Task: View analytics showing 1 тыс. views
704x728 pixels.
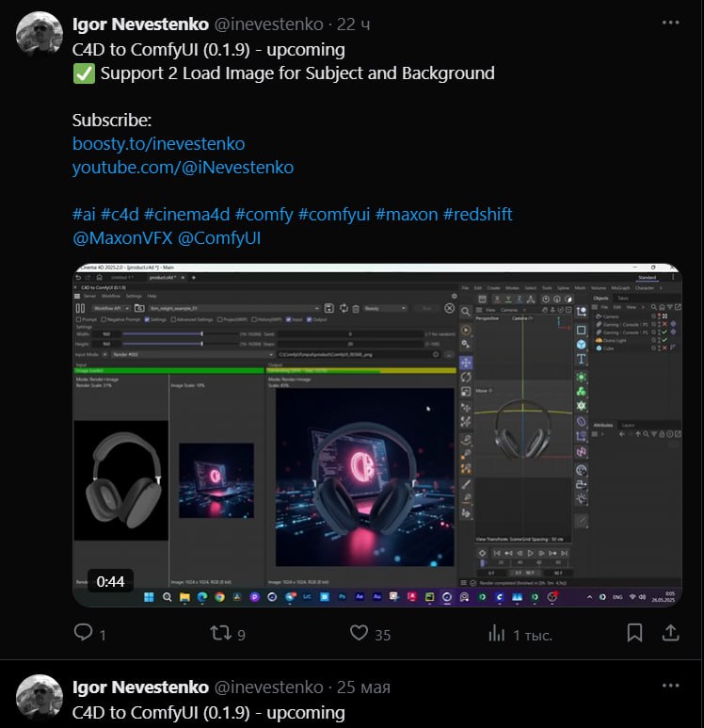Action: point(520,633)
